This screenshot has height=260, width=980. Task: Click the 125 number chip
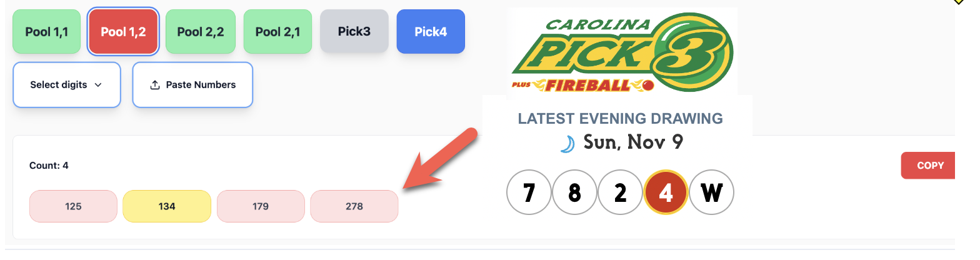point(73,206)
